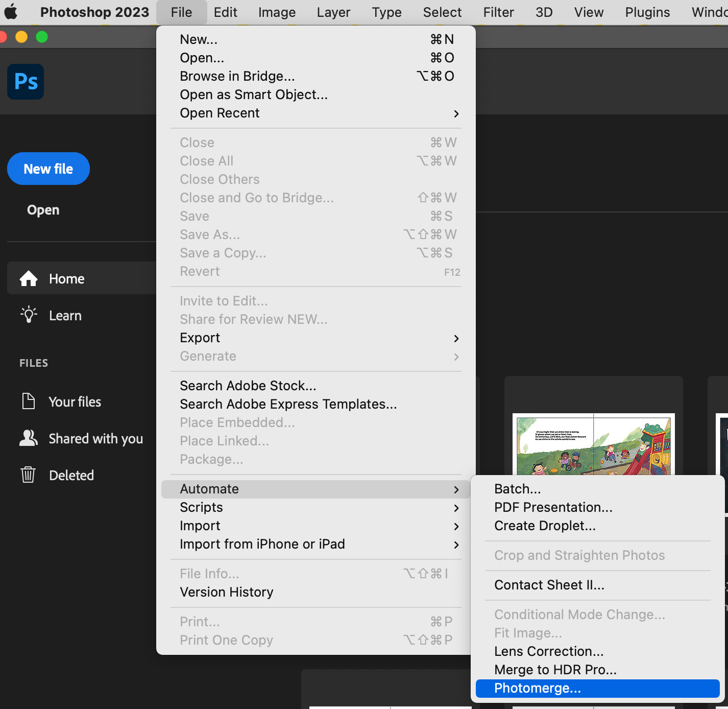Expand the Export submenu arrow
The image size is (728, 709).
click(456, 338)
